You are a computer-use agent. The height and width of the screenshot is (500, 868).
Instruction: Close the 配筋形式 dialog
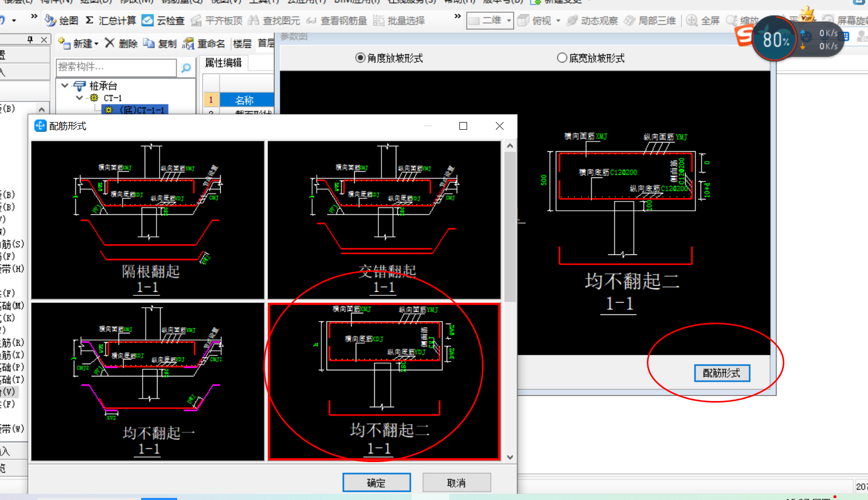(499, 126)
